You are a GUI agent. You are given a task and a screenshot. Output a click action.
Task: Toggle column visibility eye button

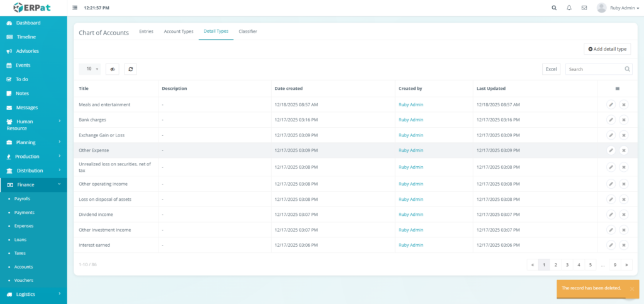(x=113, y=69)
